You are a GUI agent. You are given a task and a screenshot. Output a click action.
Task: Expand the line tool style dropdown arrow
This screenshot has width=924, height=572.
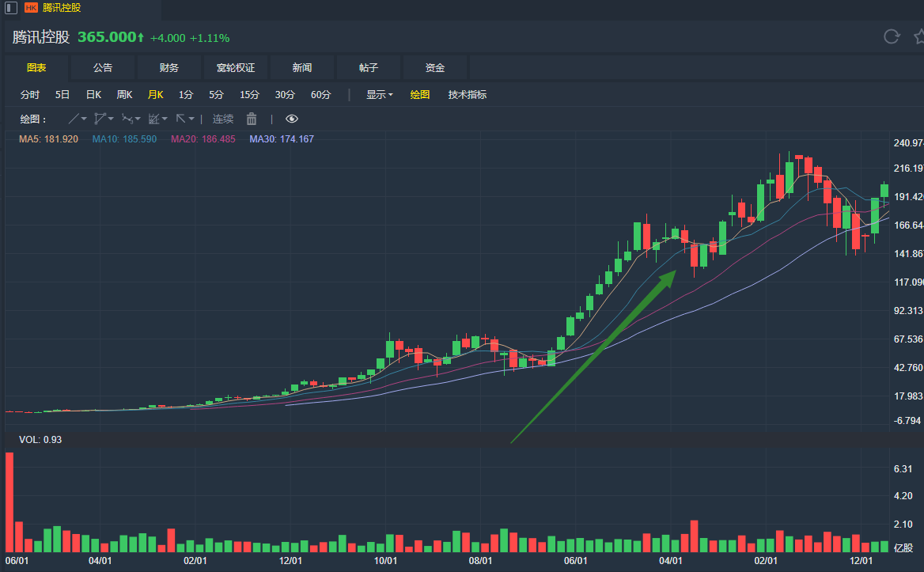[84, 119]
